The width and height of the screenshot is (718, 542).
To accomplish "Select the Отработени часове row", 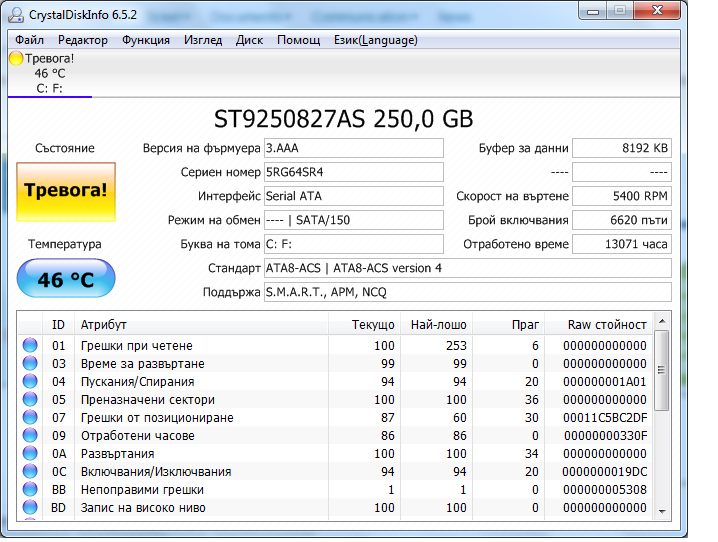I will pos(335,435).
